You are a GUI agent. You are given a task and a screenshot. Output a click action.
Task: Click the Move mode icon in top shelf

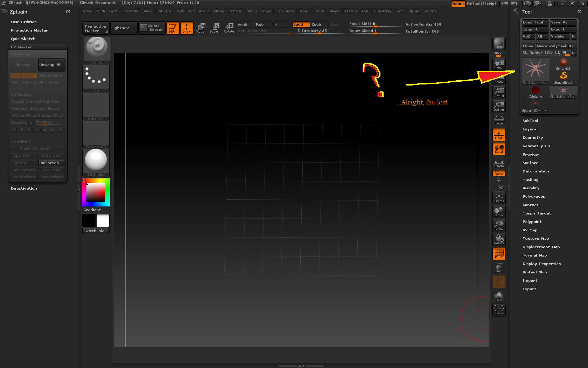(200, 28)
